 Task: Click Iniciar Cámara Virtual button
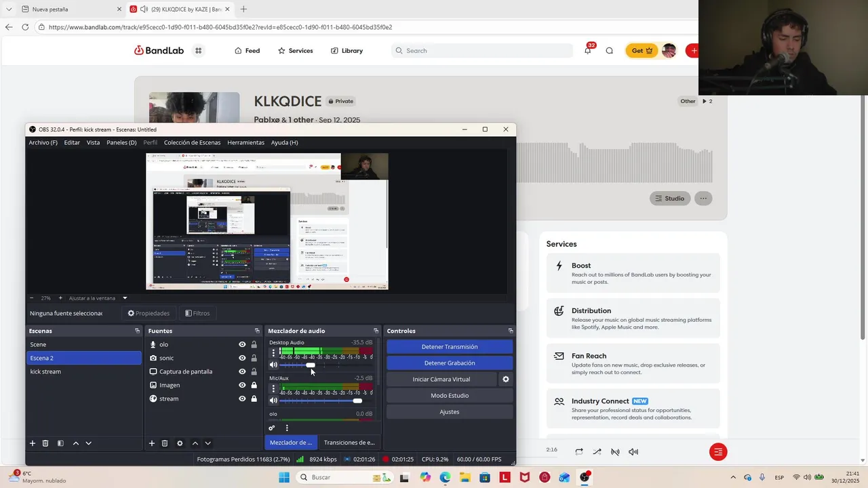[441, 379]
